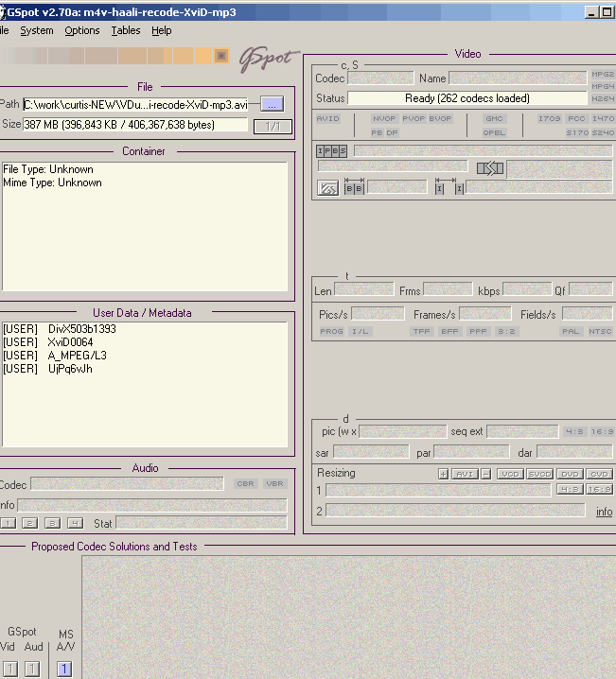Click the PAL indicator
The width and height of the screenshot is (616, 679).
[x=571, y=332]
